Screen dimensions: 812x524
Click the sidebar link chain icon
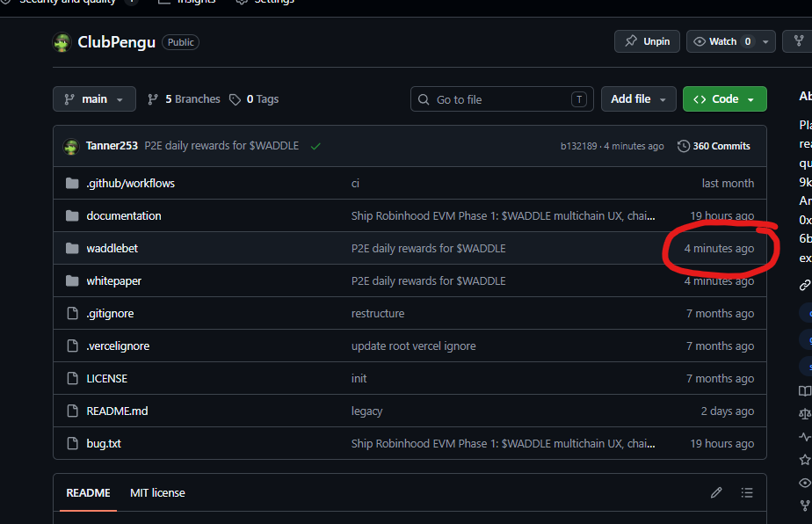(805, 285)
